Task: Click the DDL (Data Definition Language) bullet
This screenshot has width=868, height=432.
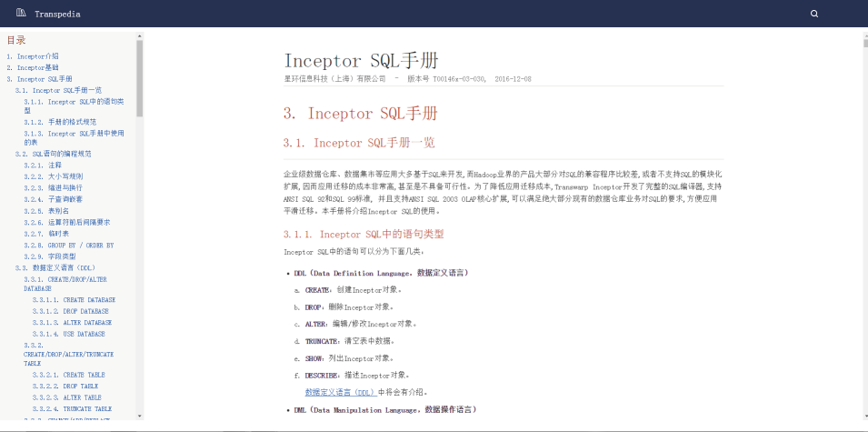Action: pos(382,274)
